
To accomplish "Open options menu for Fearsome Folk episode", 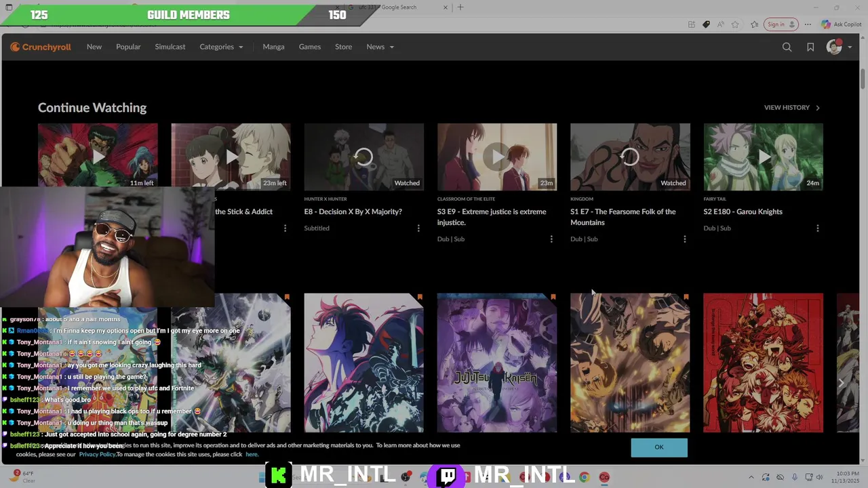I will coord(684,239).
